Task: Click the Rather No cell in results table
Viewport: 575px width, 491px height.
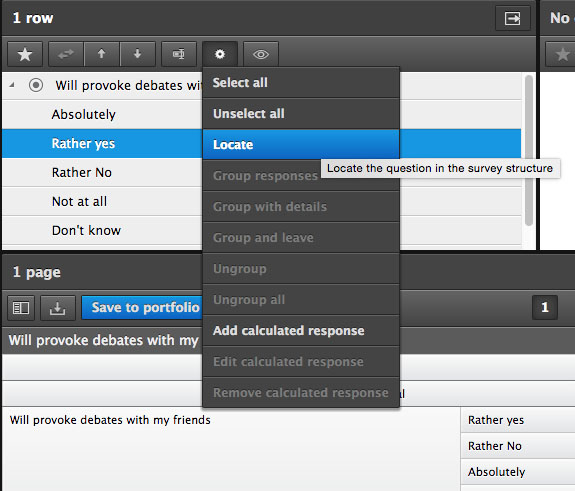Action: pyautogui.click(x=518, y=446)
